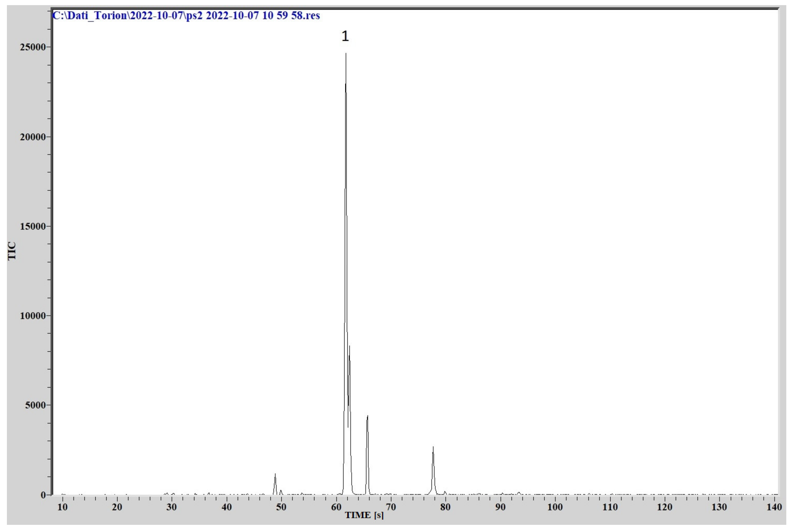The width and height of the screenshot is (795, 532).
Task: Select the peak near 65 seconds
Action: click(x=368, y=417)
